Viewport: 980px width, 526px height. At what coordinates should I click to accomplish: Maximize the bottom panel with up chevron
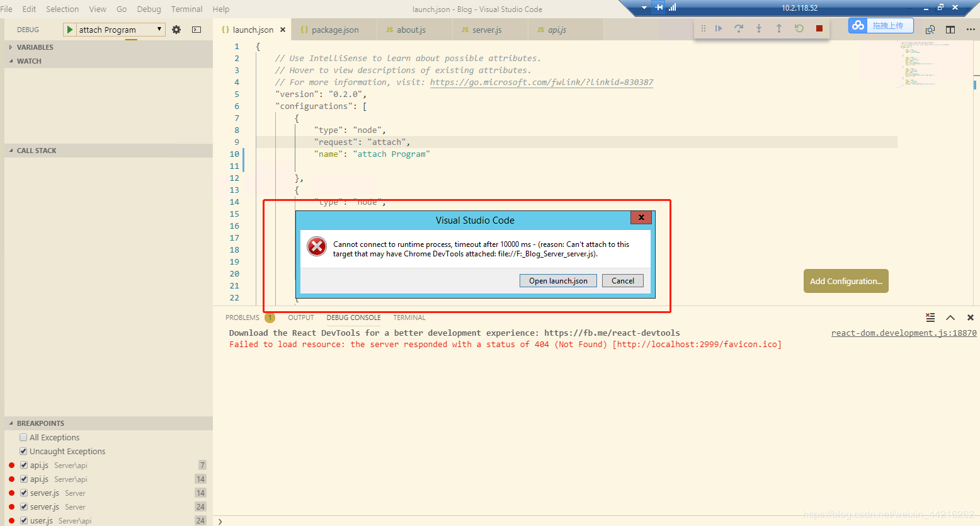pyautogui.click(x=950, y=317)
